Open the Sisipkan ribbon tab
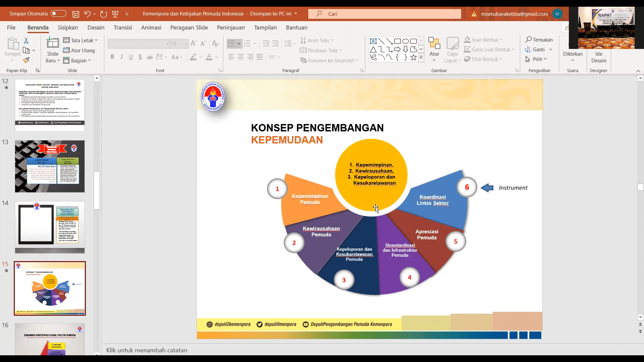644x362 pixels. (68, 27)
